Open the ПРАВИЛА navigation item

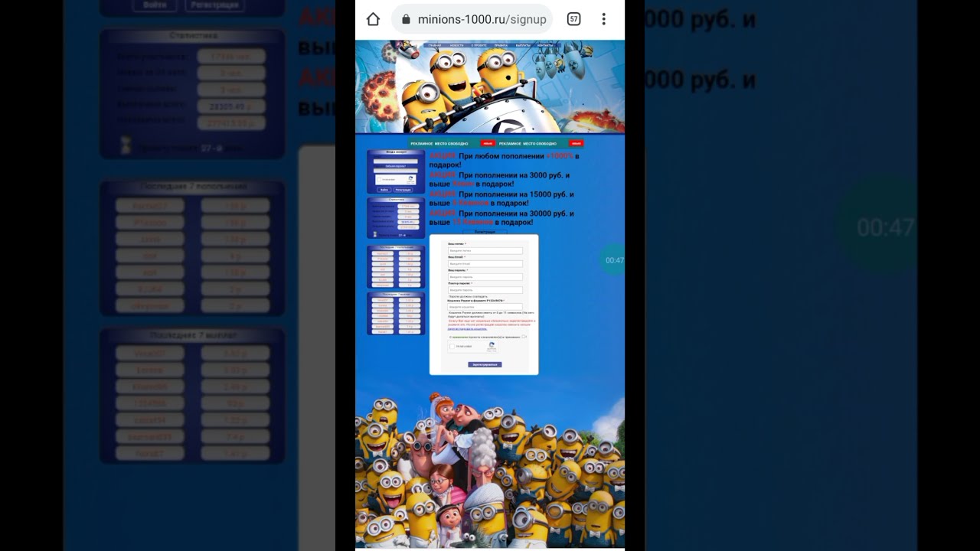pyautogui.click(x=501, y=45)
